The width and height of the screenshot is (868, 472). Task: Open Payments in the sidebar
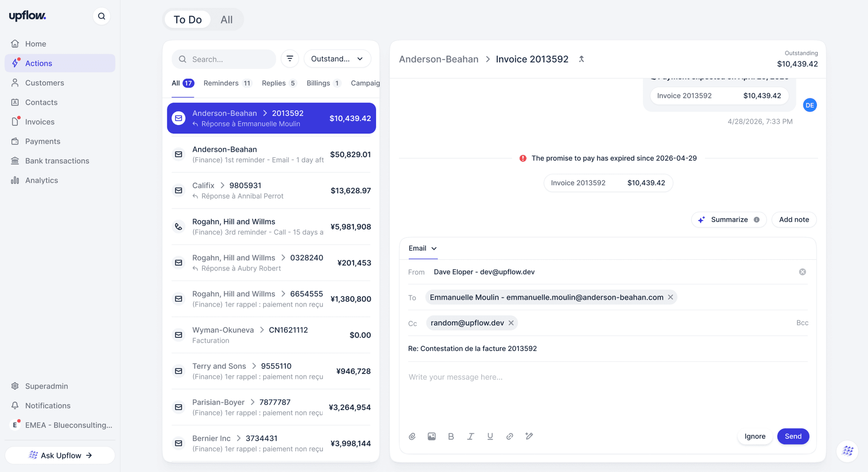60,141
